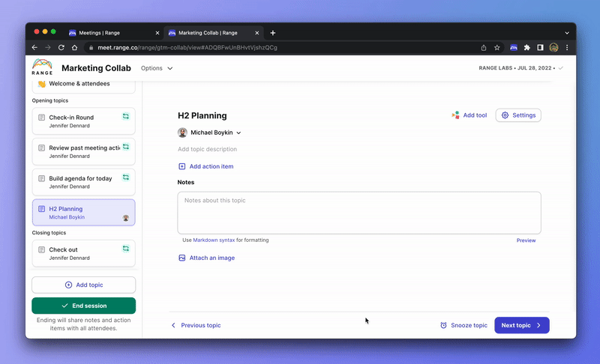The height and width of the screenshot is (364, 600).
Task: Click the Range logo in the header
Action: [42, 67]
